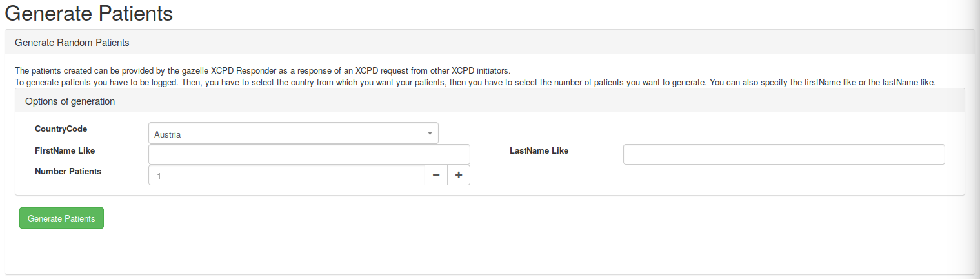This screenshot has height=279, width=980.
Task: Decrease patient count with the minus button
Action: coord(436,175)
